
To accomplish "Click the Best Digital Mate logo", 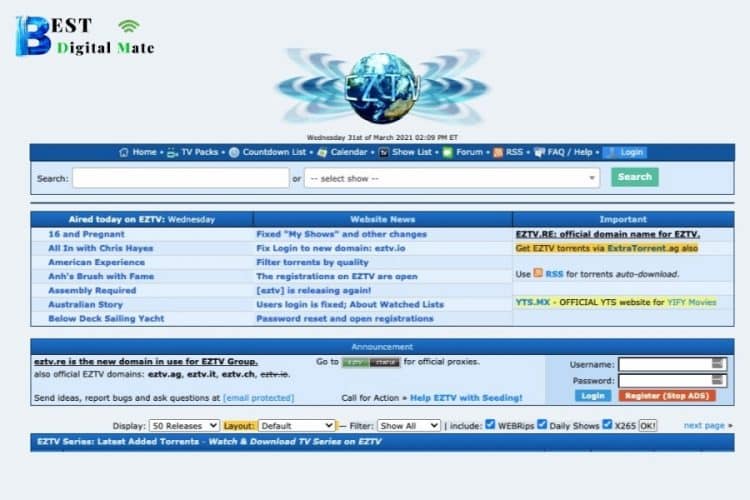I will (85, 36).
